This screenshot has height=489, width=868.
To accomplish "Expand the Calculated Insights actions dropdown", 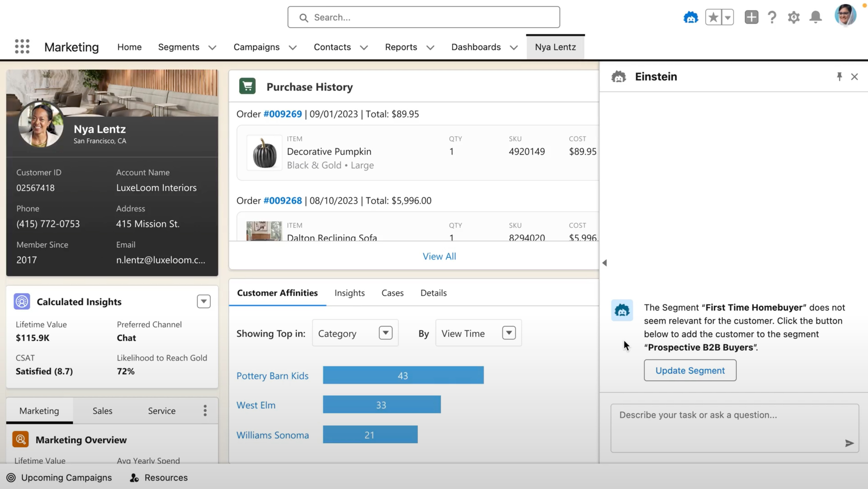I will pyautogui.click(x=204, y=301).
